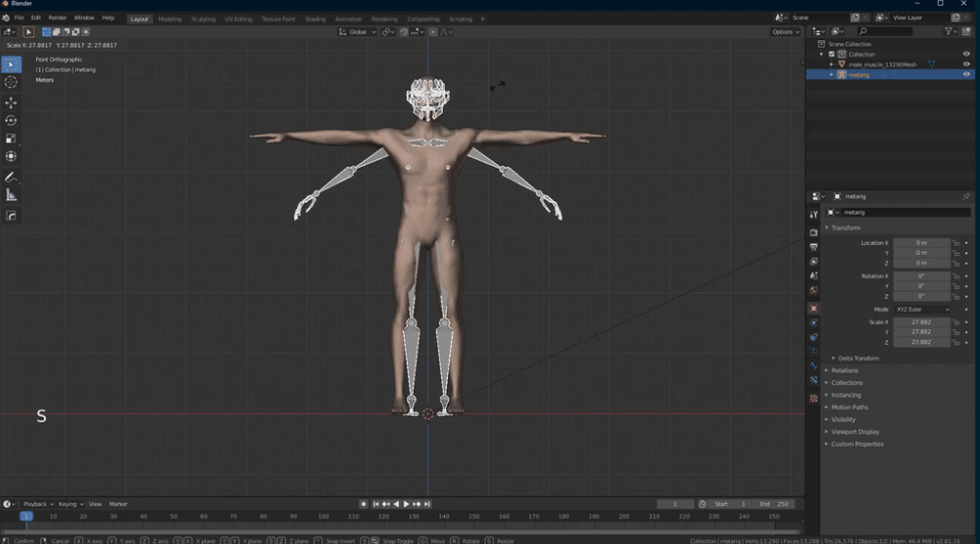Select the Annotate tool

pyautogui.click(x=12, y=177)
